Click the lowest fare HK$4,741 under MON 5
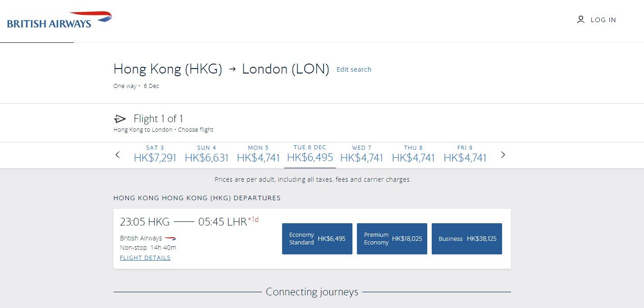The image size is (644, 308). [x=258, y=158]
